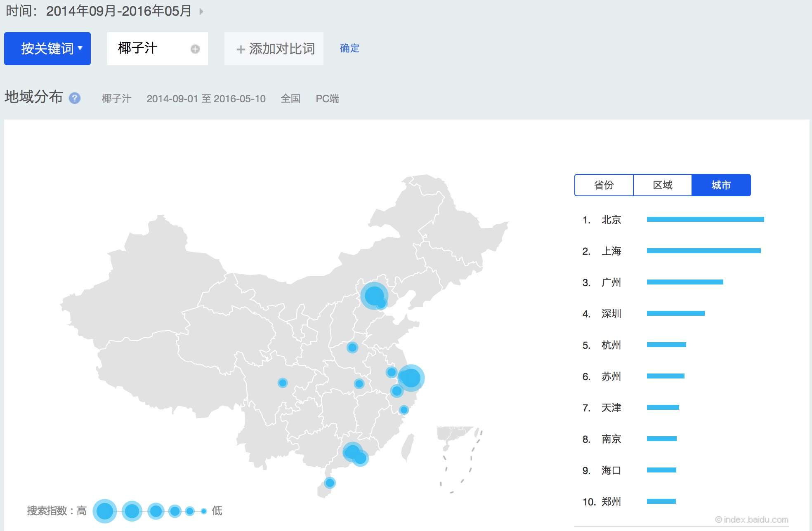The image size is (812, 531).
Task: Open the 按关键词 dropdown
Action: tap(47, 49)
